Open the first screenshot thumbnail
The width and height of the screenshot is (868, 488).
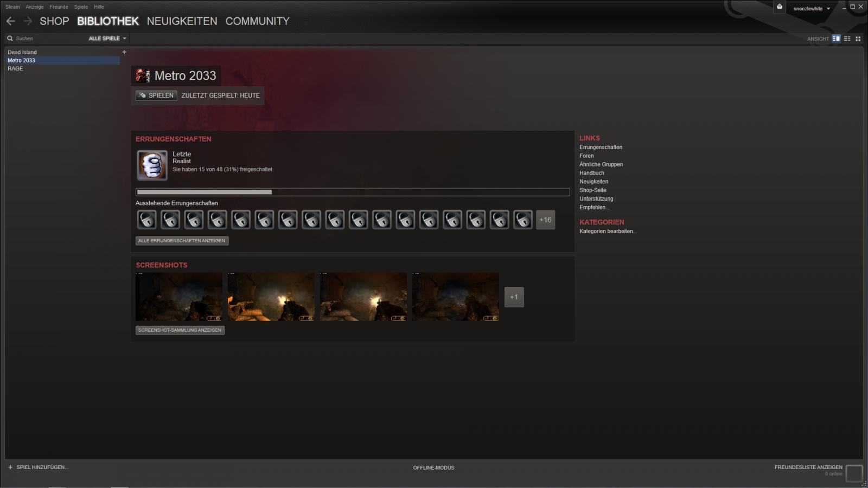coord(179,297)
